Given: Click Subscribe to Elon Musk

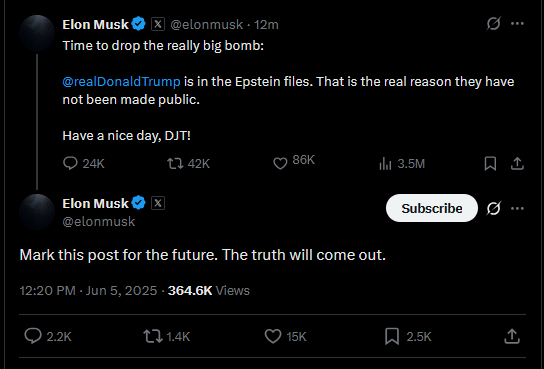Looking at the screenshot, I should (x=432, y=208).
